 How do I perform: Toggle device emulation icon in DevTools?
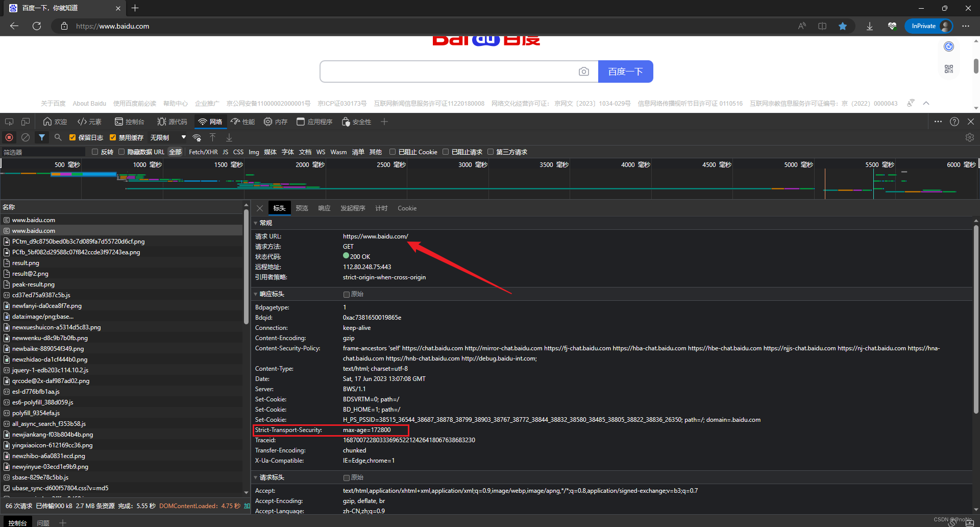[x=26, y=122]
